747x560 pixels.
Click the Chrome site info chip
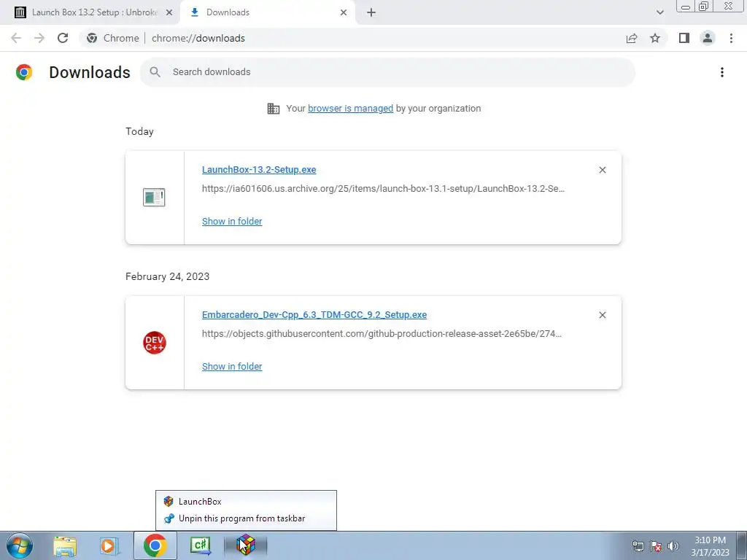tap(113, 38)
